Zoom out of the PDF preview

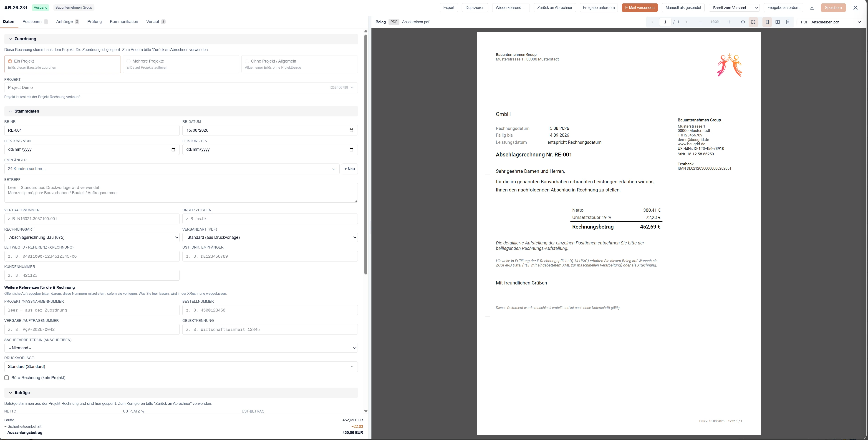[701, 22]
